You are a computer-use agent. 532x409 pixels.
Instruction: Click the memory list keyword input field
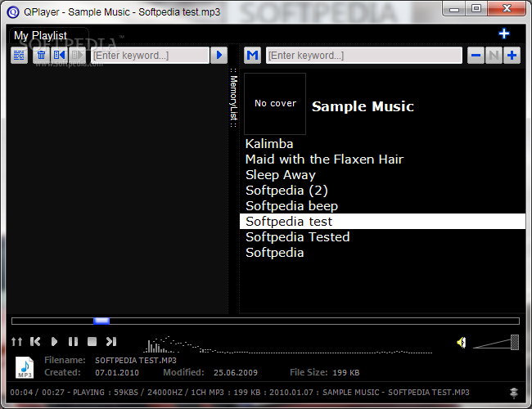(x=364, y=56)
